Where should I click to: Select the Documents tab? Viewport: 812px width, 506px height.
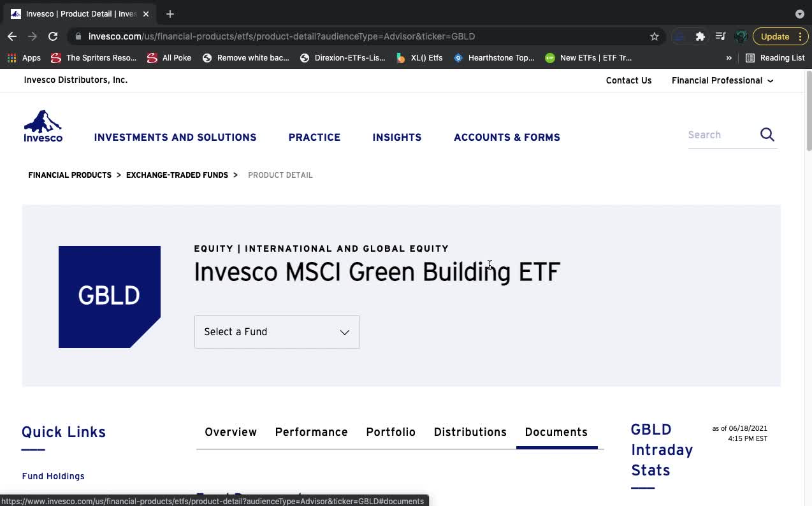pyautogui.click(x=556, y=432)
